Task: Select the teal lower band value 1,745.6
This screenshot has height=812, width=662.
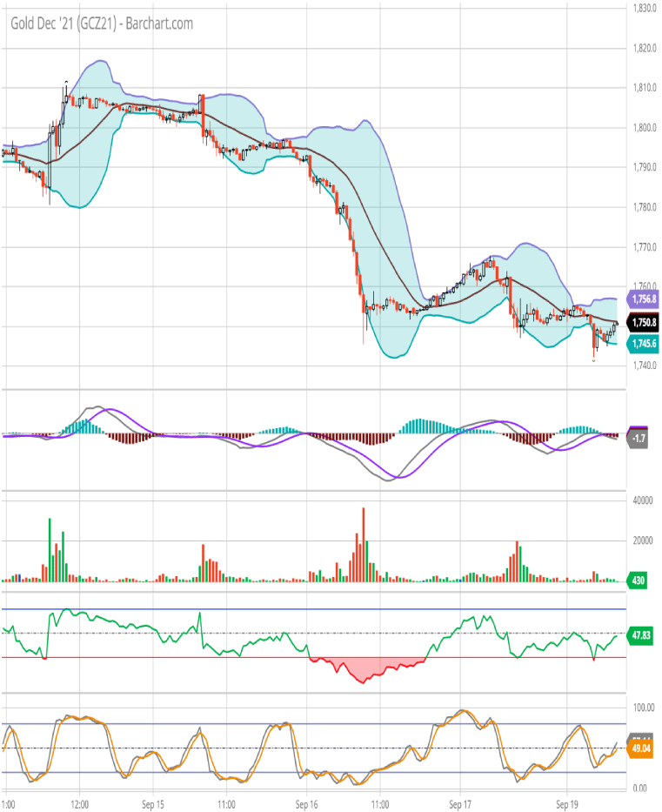Action: [643, 344]
